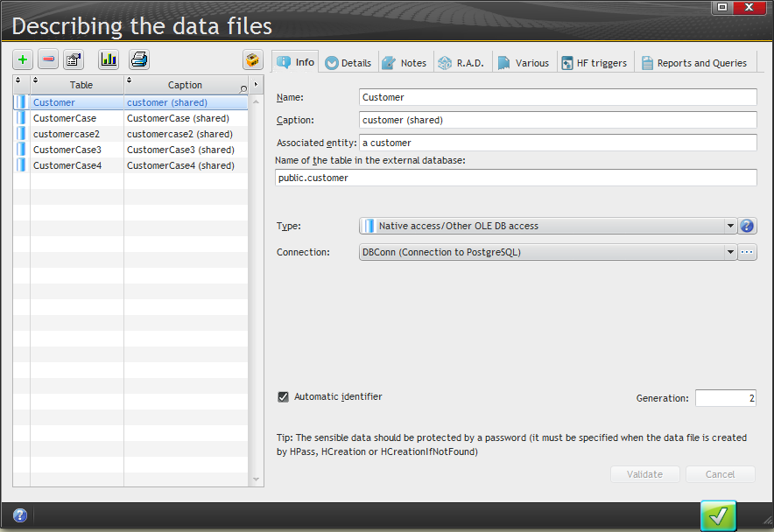Confirm with the green checkmark button
This screenshot has height=532, width=774.
[718, 516]
